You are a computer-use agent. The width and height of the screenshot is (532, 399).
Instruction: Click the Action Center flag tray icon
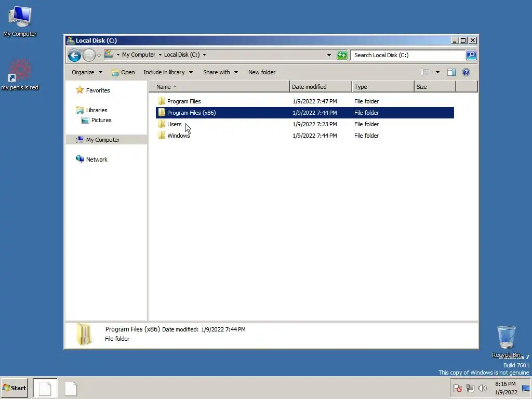pos(457,388)
